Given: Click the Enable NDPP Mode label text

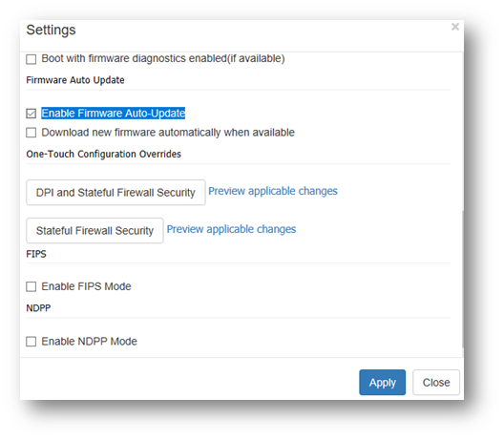Looking at the screenshot, I should tap(89, 342).
